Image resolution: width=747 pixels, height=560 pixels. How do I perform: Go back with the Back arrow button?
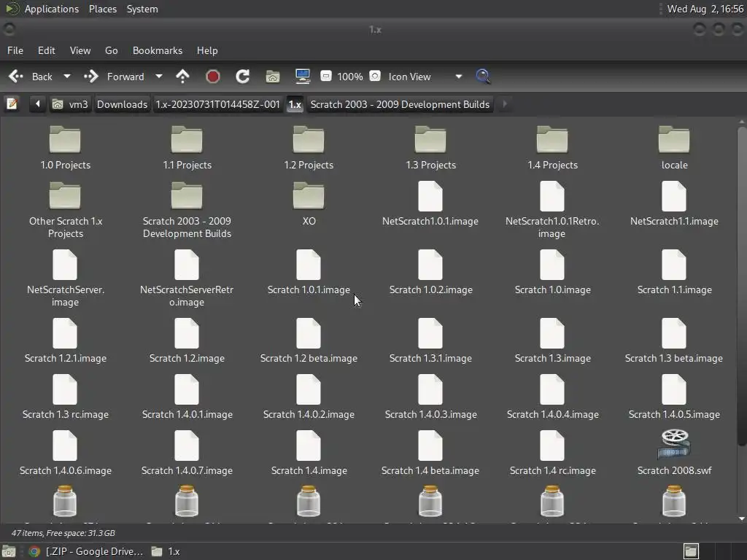31,77
